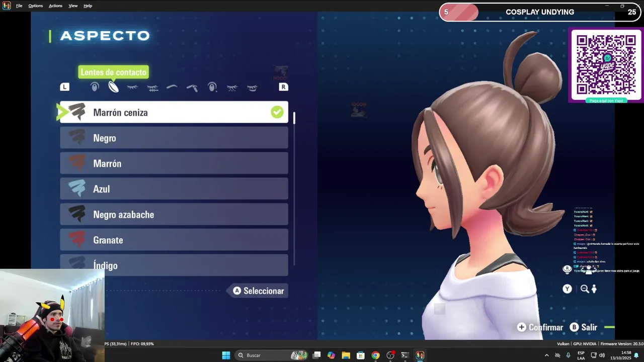Open the notification bell icon
Viewport: 644px width, 362px height.
pyautogui.click(x=636, y=355)
